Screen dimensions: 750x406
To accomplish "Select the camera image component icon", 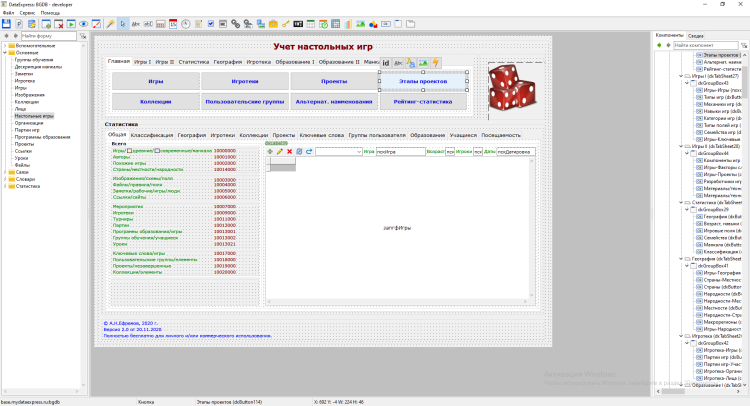I will [x=273, y=24].
